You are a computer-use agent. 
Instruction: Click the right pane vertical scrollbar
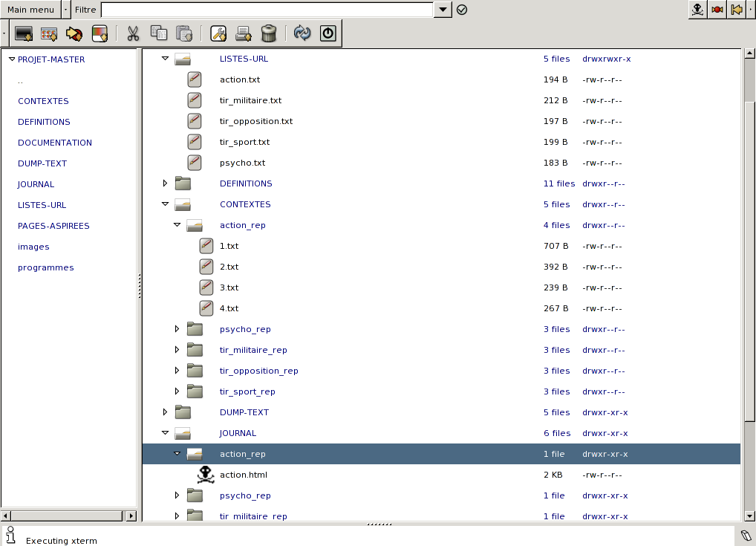[x=748, y=282]
